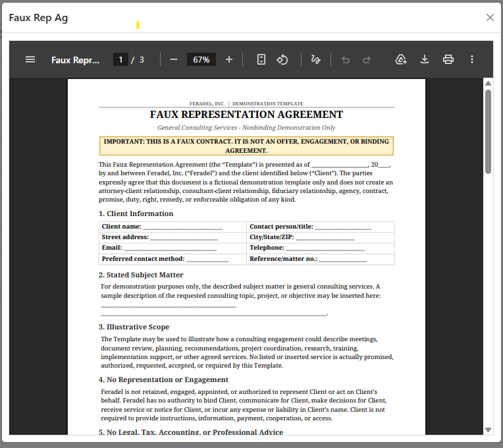Click the vertical scrollbar thumb

pyautogui.click(x=488, y=132)
